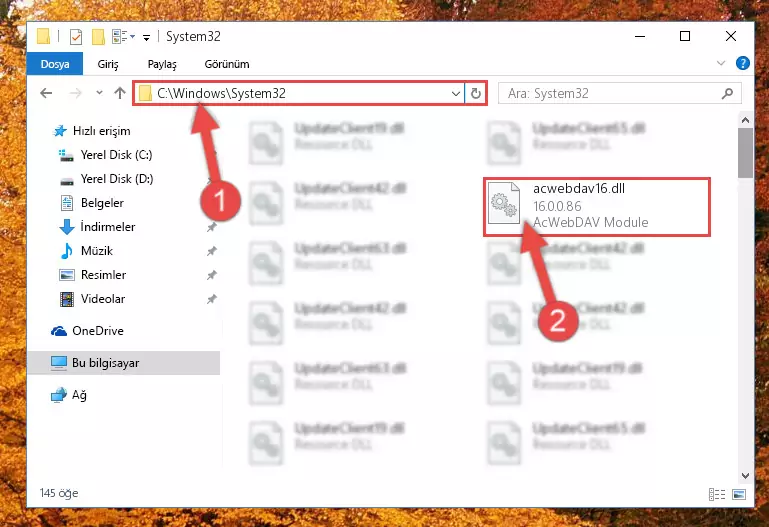Maximize the System32 window
The image size is (769, 527).
pos(685,36)
